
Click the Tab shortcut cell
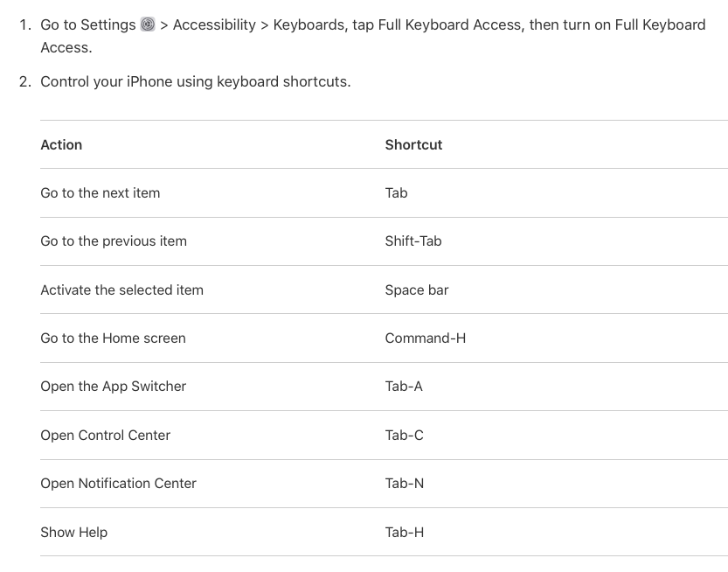click(396, 192)
